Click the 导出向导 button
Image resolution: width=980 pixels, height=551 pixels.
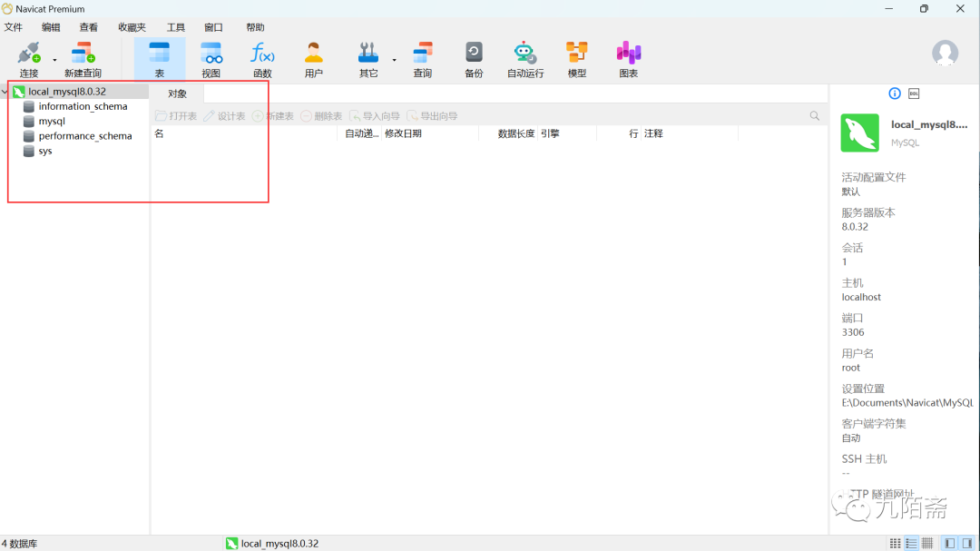432,116
